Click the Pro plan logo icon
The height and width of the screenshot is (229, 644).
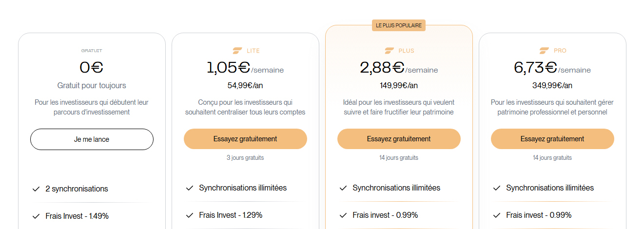pos(544,50)
